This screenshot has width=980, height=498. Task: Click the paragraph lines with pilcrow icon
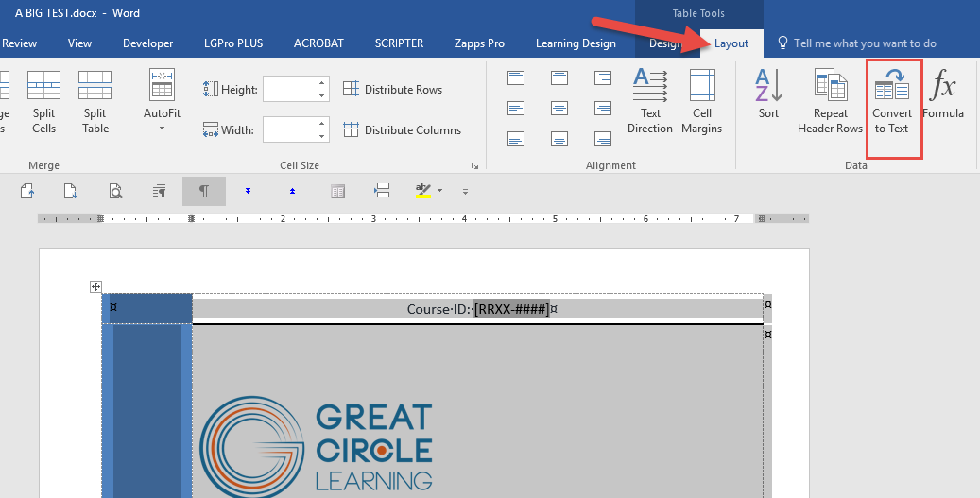tap(160, 191)
